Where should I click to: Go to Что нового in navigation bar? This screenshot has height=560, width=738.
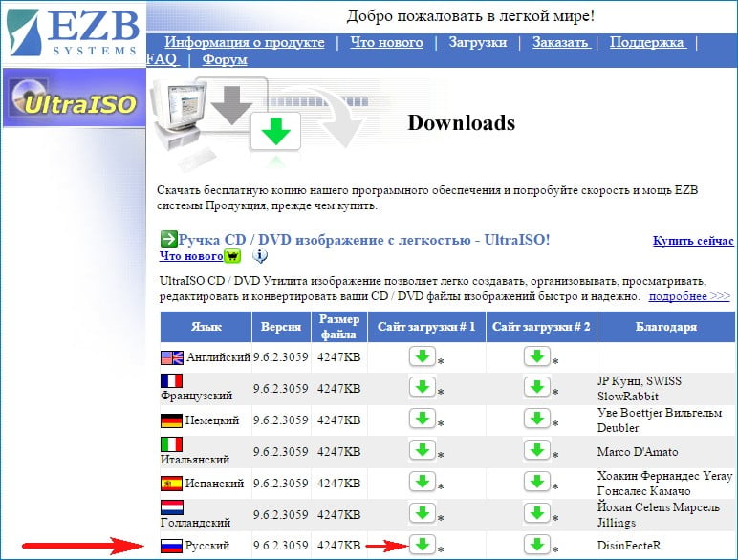click(x=386, y=42)
